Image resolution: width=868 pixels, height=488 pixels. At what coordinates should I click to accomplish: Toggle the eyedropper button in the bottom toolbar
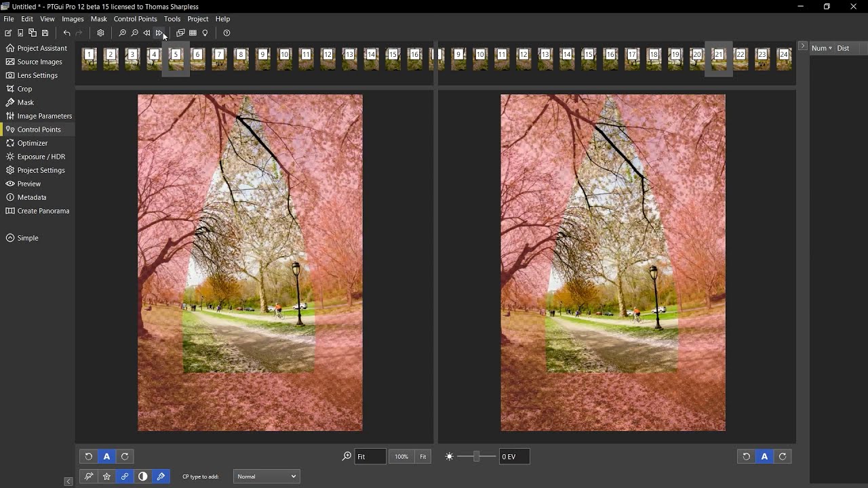click(x=161, y=476)
